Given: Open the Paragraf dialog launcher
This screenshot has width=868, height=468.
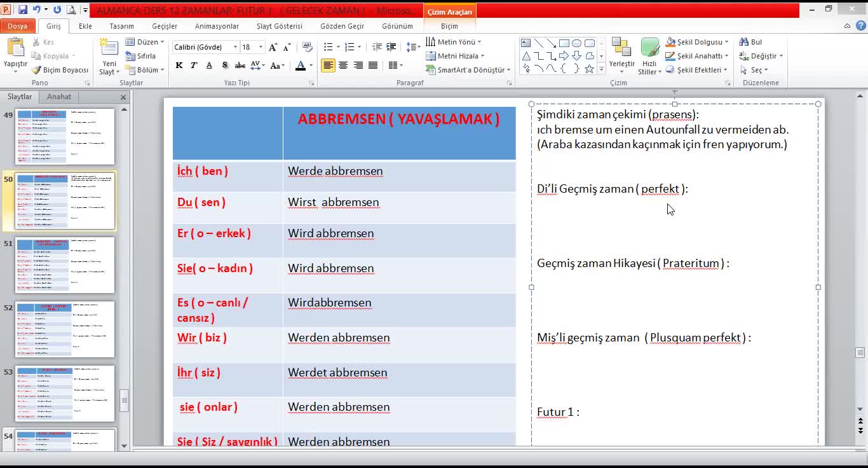Looking at the screenshot, I should (509, 83).
